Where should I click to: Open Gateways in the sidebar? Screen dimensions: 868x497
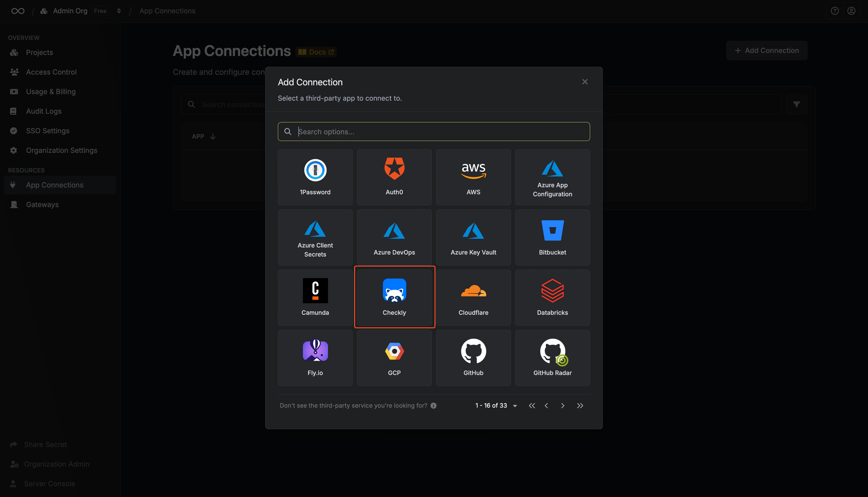coord(60,205)
